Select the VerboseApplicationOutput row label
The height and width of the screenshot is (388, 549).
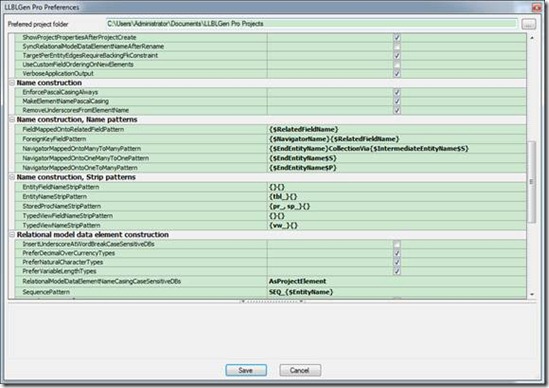click(x=58, y=74)
